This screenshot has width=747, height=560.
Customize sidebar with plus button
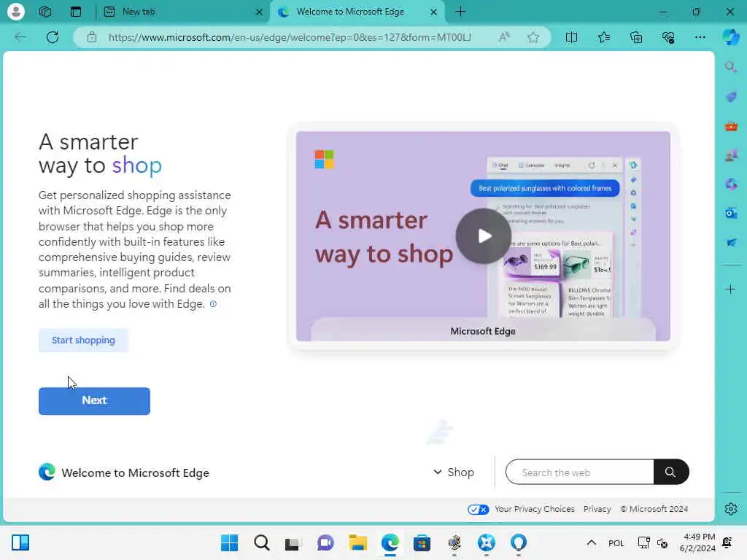click(x=731, y=289)
